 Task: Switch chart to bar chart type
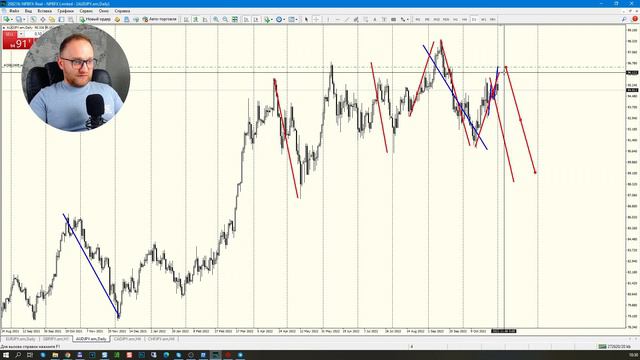[186, 19]
